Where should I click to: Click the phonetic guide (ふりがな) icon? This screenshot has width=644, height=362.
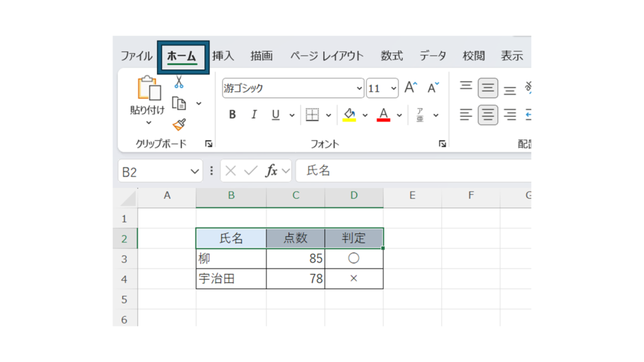[420, 115]
